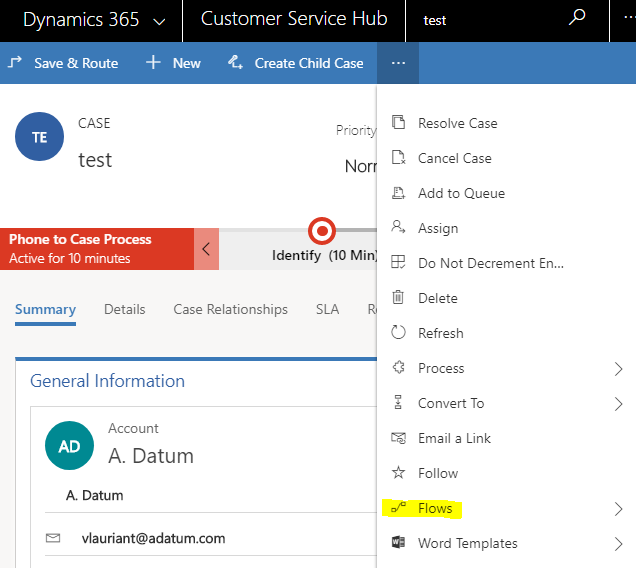Image resolution: width=636 pixels, height=568 pixels.
Task: Click the A. Datum contact field value
Action: (x=95, y=495)
